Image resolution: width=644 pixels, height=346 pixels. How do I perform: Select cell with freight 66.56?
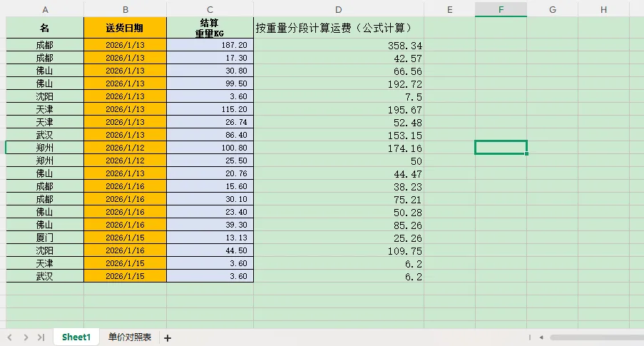click(339, 71)
